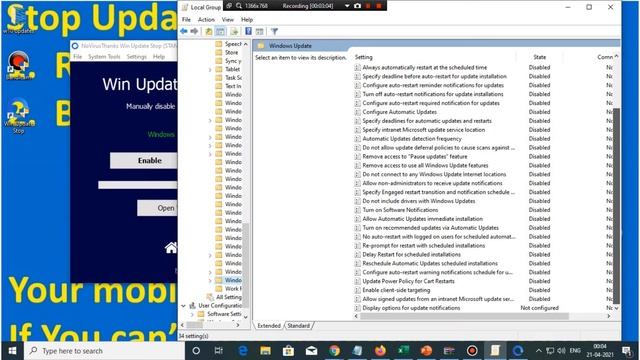This screenshot has width=640, height=360.
Task: Click the settings list horizontal scrollbar
Action: (x=464, y=316)
